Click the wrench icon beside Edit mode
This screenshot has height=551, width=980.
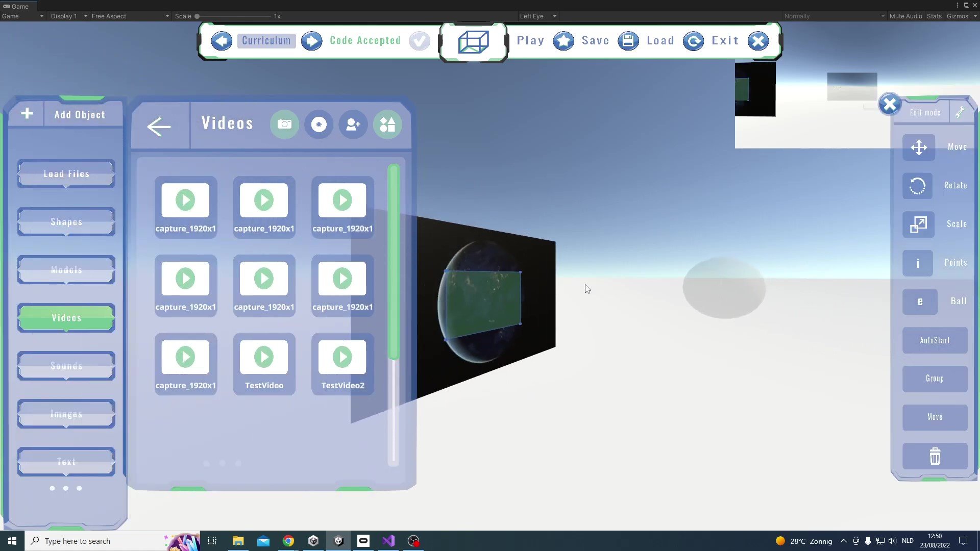960,112
